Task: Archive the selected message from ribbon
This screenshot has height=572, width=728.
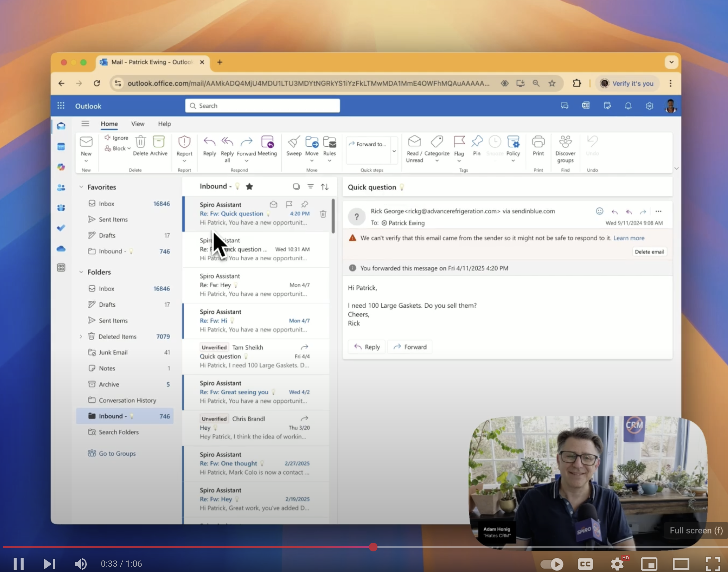Action: [159, 142]
